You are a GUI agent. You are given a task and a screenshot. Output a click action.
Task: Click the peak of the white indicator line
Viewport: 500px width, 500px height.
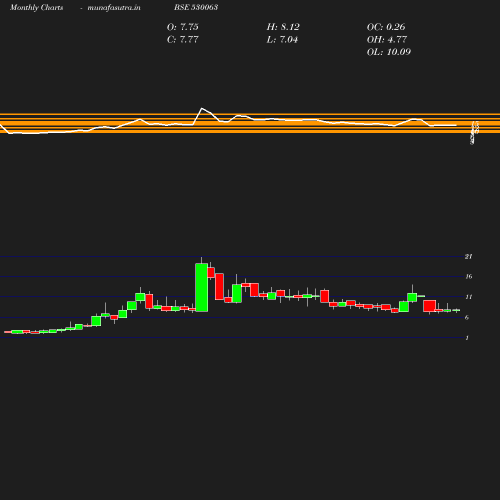point(202,108)
